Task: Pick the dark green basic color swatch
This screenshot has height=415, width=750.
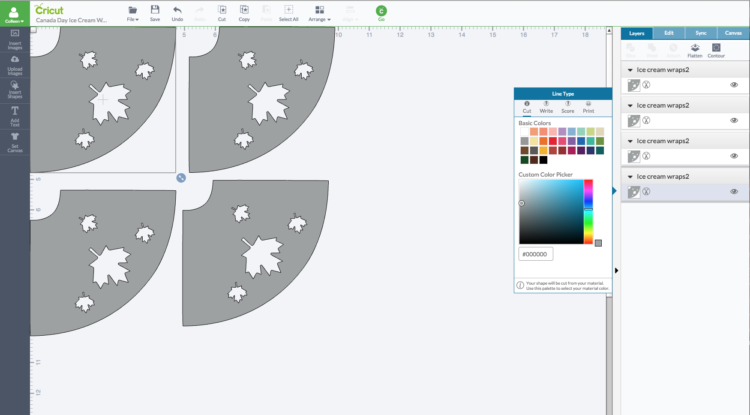Action: 524,160
